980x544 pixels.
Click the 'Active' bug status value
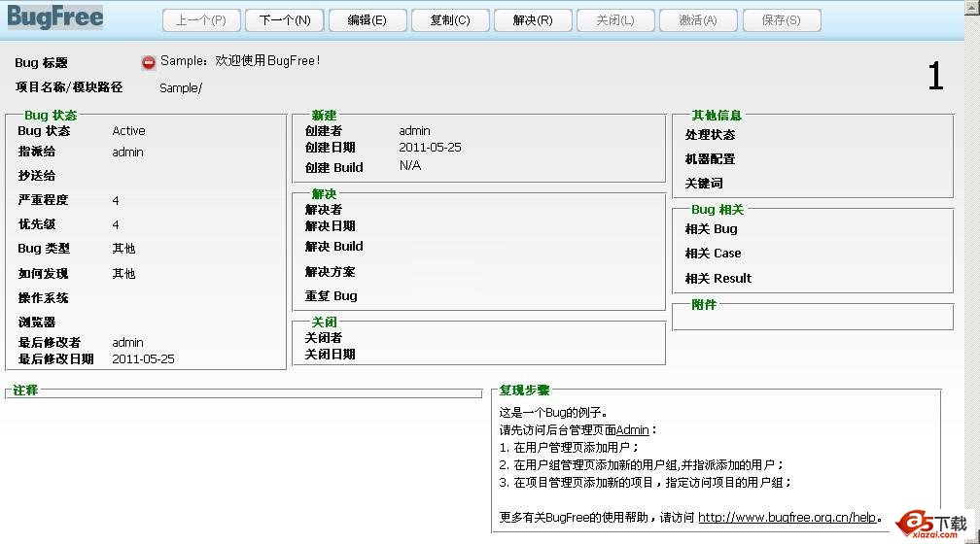[x=128, y=131]
